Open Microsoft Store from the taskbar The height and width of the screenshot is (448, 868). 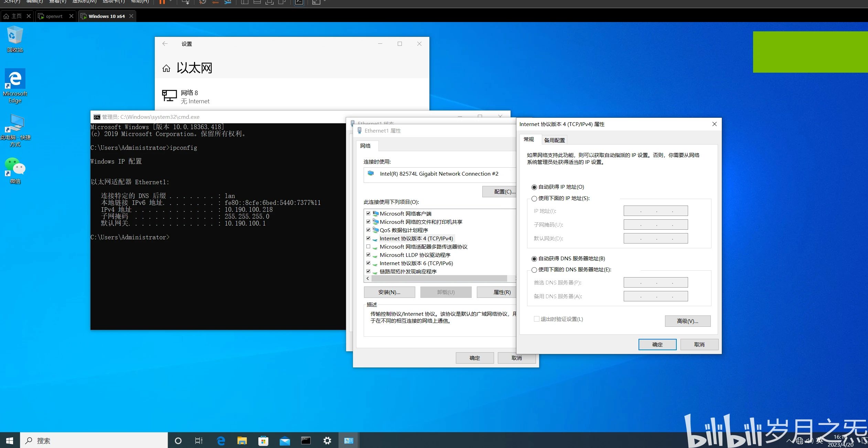(x=263, y=440)
